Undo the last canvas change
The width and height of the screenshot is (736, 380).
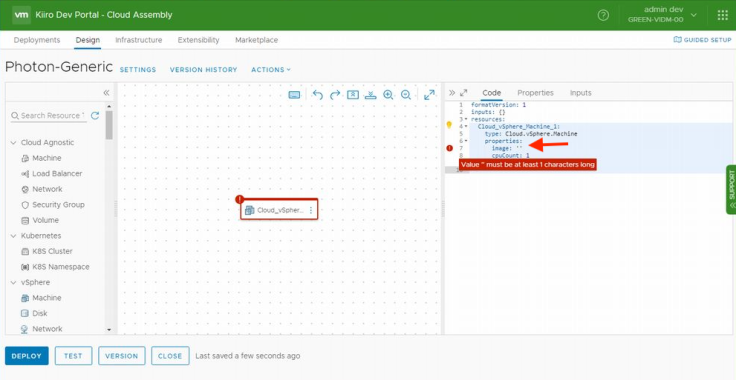318,95
